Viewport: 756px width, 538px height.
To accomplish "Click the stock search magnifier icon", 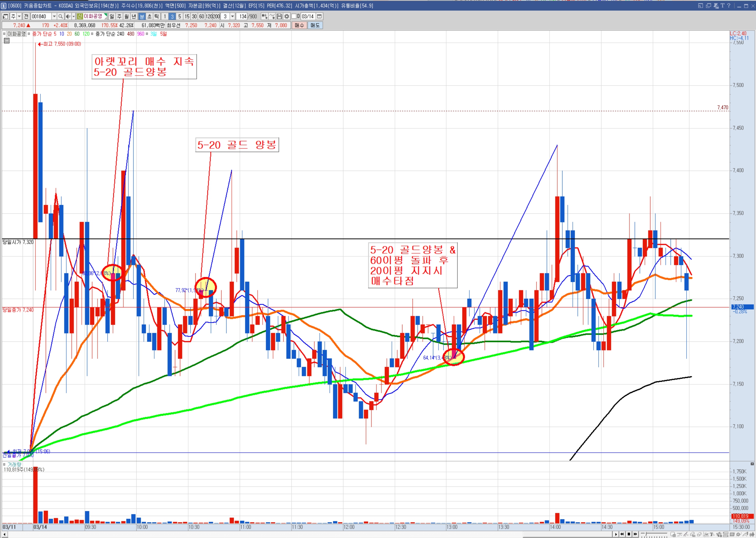I will pyautogui.click(x=60, y=16).
